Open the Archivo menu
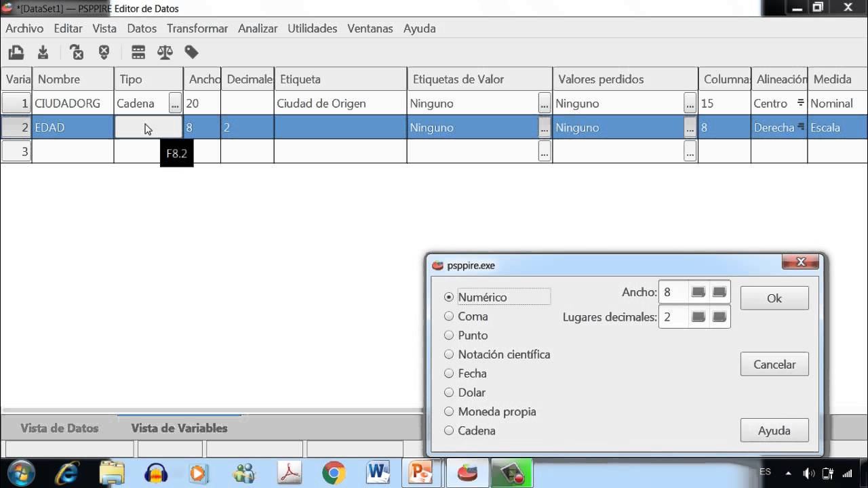 coord(24,28)
